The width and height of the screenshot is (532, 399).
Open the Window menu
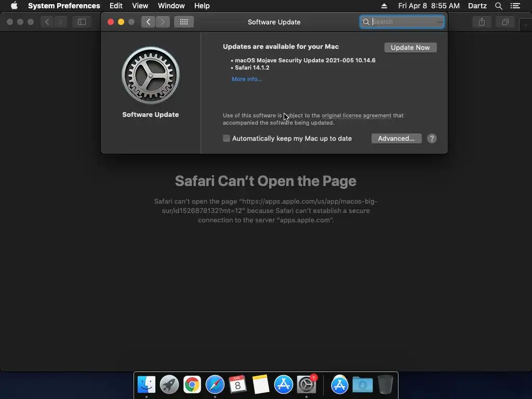171,6
